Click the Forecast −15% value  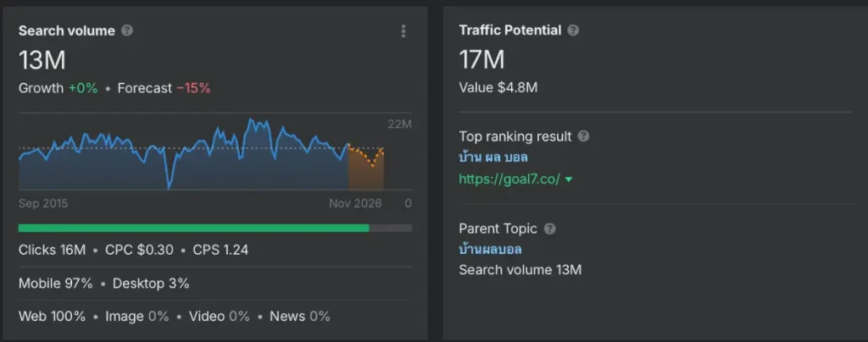(193, 88)
